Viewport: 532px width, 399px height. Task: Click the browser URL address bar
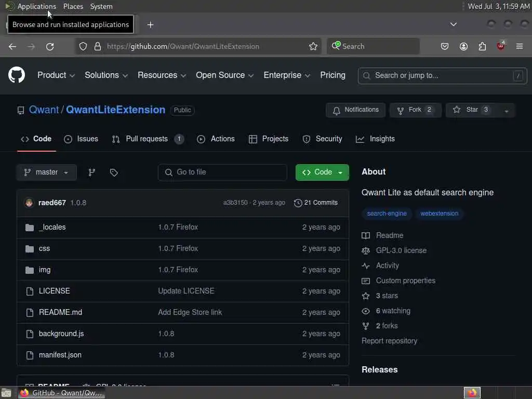coord(198,46)
